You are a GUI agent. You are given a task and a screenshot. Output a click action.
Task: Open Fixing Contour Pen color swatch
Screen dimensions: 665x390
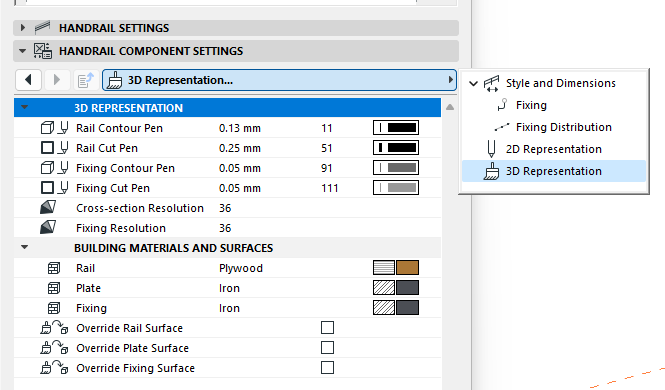click(x=396, y=167)
